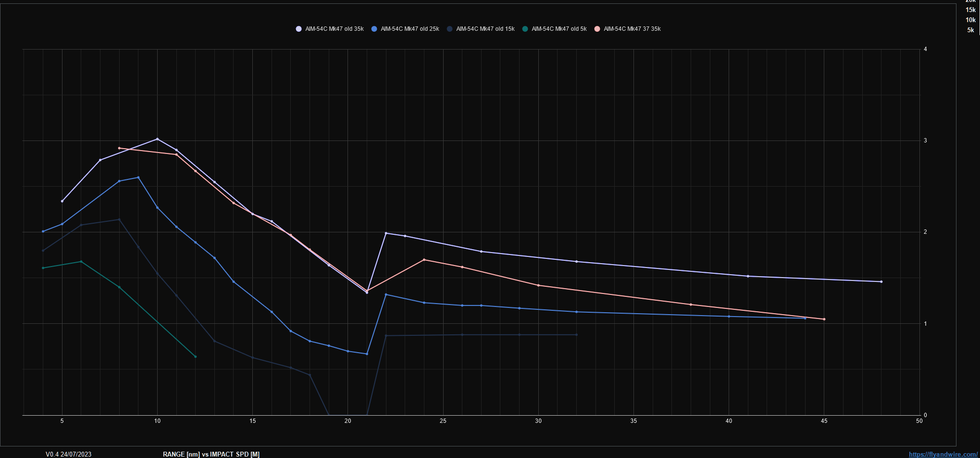Viewport: 980px width, 458px height.
Task: Click the blue legend dot for old 25k
Action: (374, 29)
